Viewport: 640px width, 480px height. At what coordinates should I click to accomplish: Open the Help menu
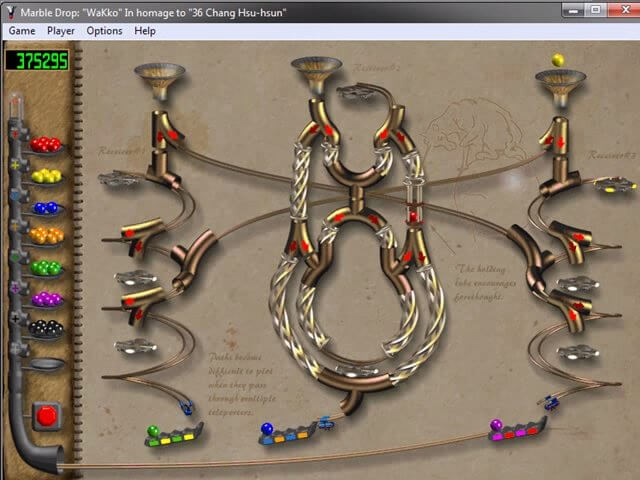click(145, 31)
